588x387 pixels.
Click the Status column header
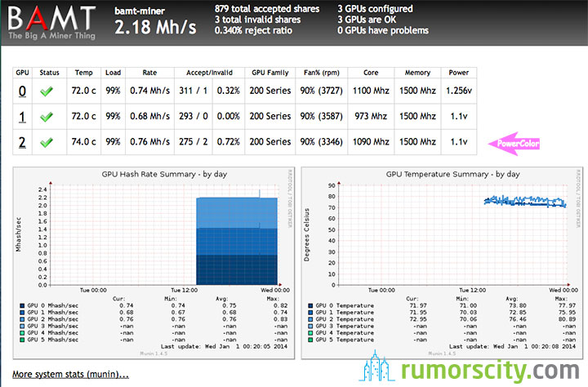(x=49, y=73)
